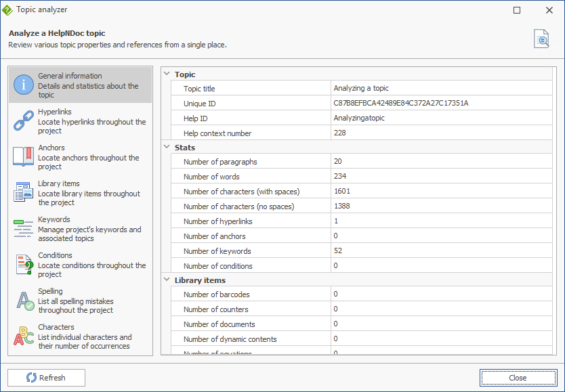Select the Number of words value 234
The width and height of the screenshot is (565, 392).
point(340,176)
